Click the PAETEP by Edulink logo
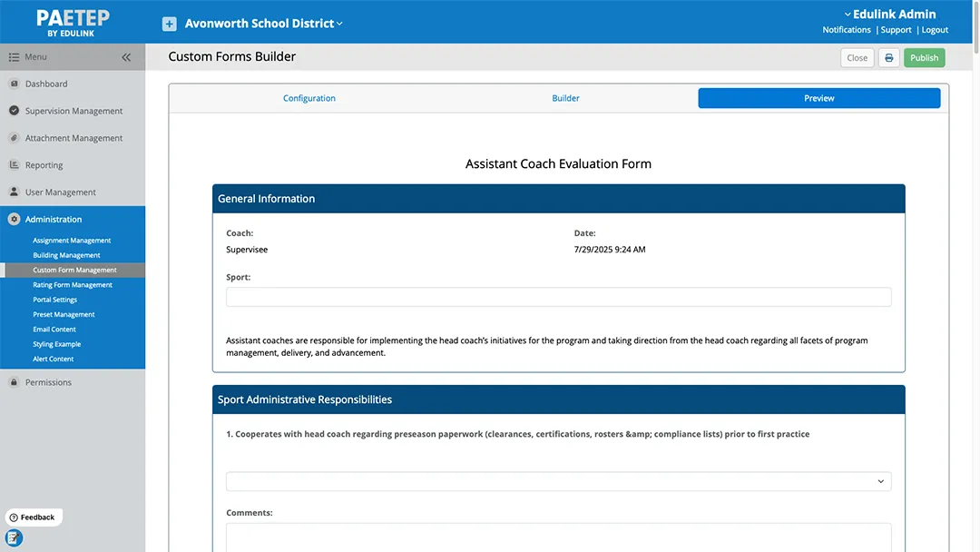This screenshot has width=980, height=552. click(x=73, y=23)
